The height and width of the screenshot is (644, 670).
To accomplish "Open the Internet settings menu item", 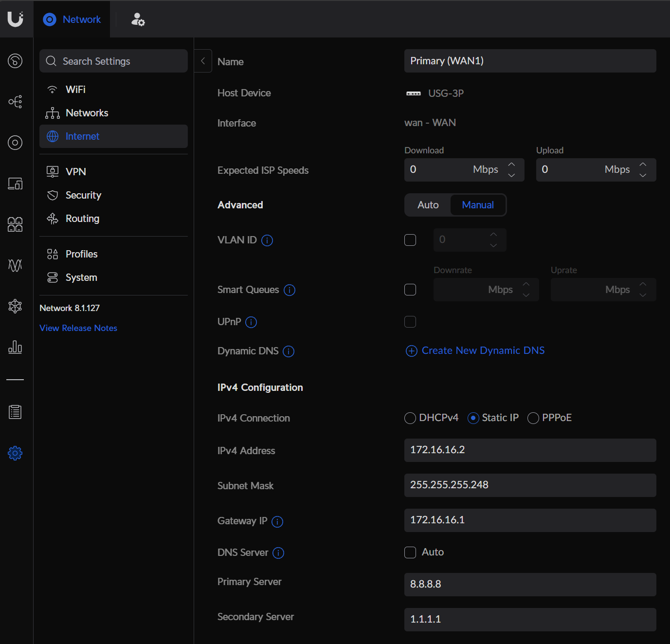I will [x=113, y=136].
